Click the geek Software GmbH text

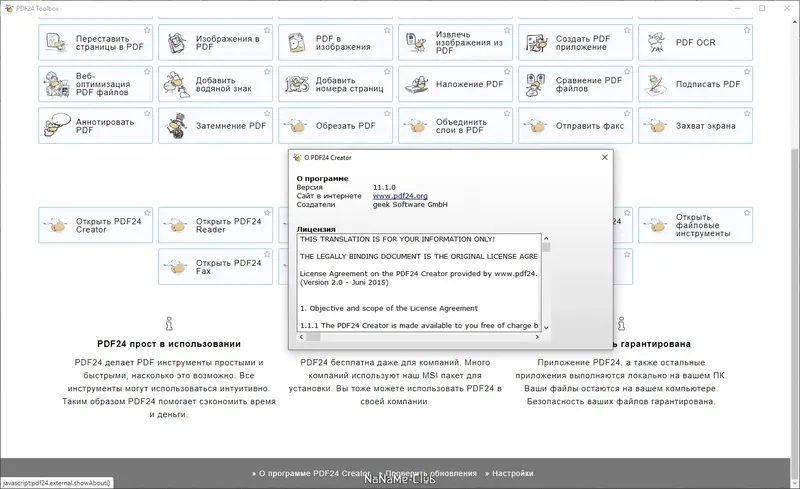[x=410, y=204]
